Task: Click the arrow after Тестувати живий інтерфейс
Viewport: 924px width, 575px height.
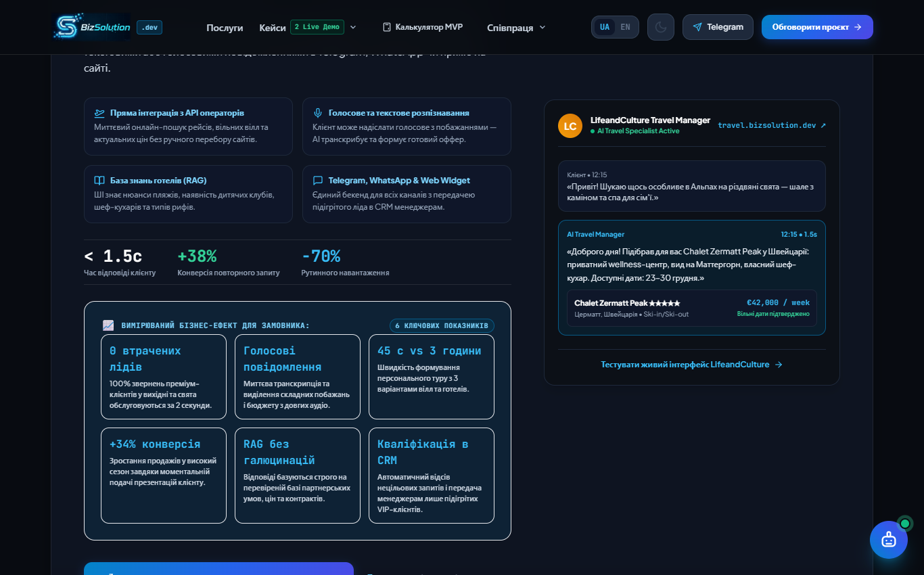Action: 779,365
